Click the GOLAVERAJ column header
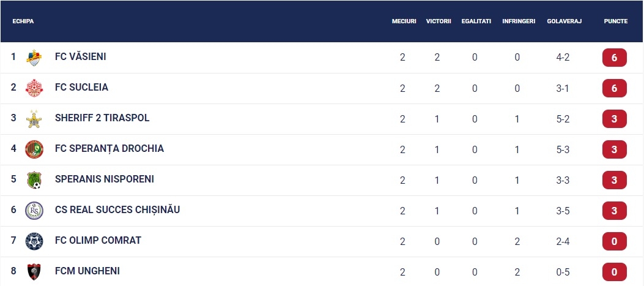Viewport: 644px width, 286px height. pos(564,21)
